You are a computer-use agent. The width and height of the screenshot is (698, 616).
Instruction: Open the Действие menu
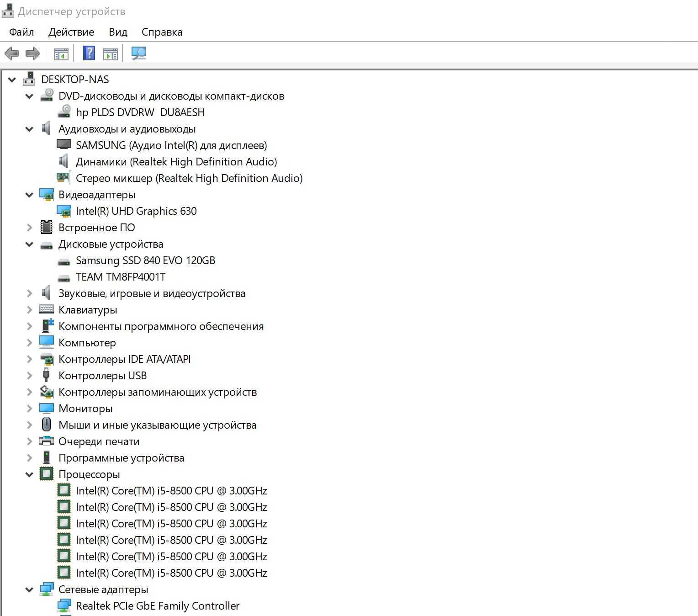pyautogui.click(x=71, y=32)
